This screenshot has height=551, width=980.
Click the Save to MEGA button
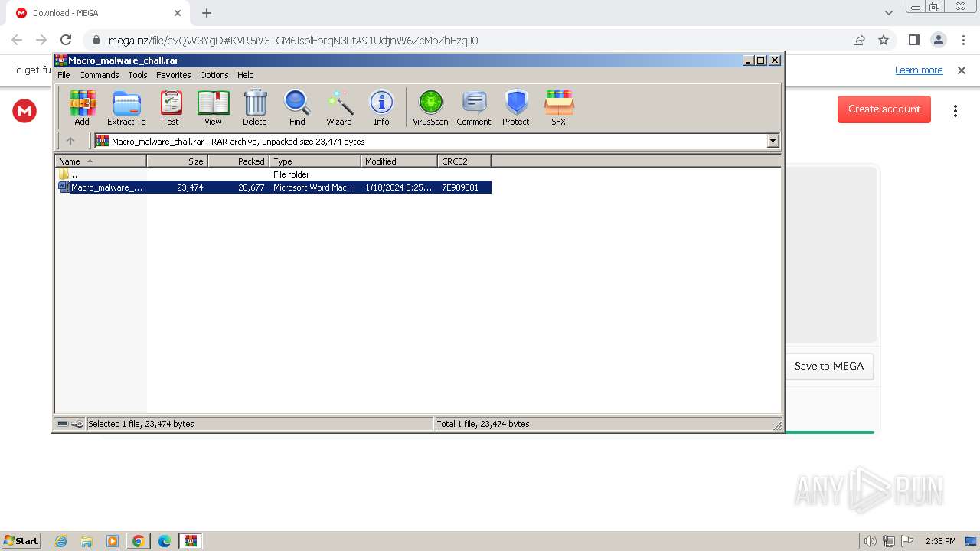829,366
